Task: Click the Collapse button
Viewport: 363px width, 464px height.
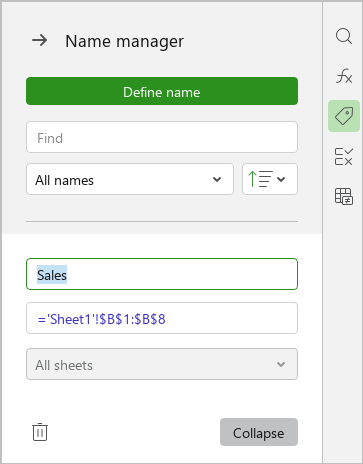Action: click(x=259, y=432)
